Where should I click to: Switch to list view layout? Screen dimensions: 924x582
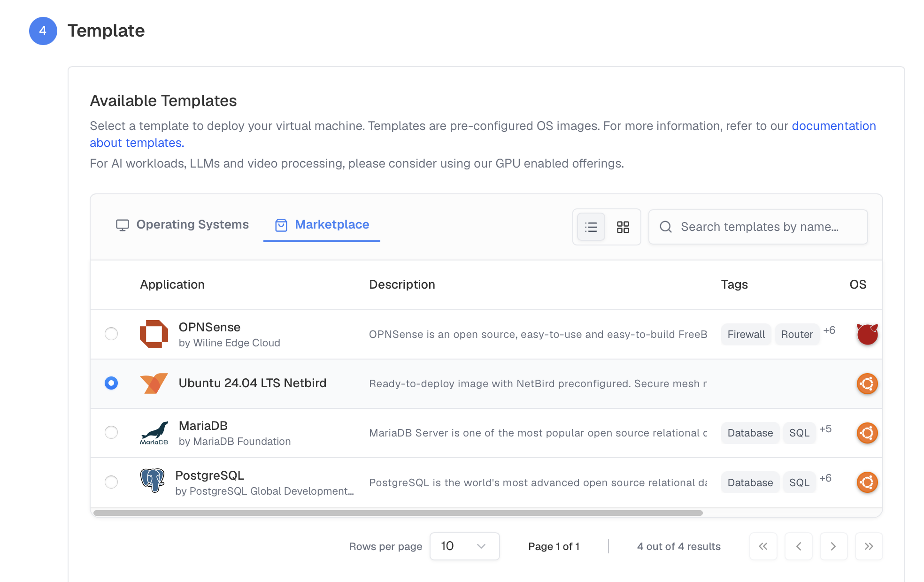pyautogui.click(x=591, y=227)
